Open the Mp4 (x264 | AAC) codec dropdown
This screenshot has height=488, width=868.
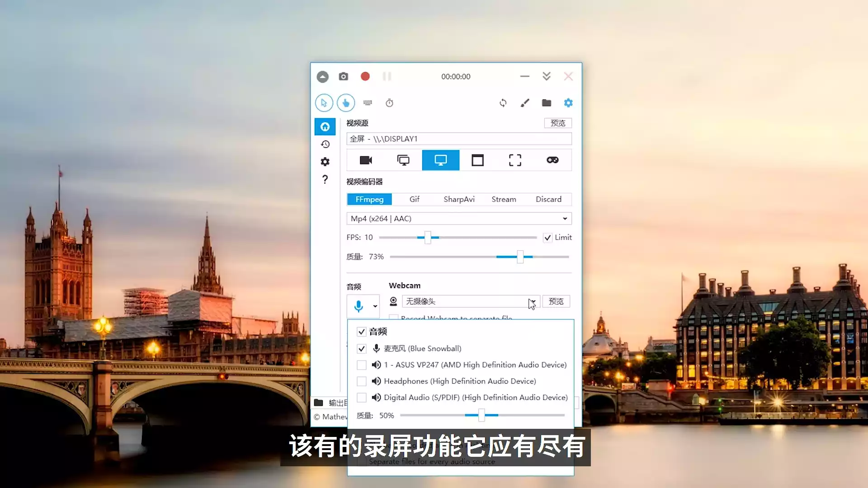459,219
